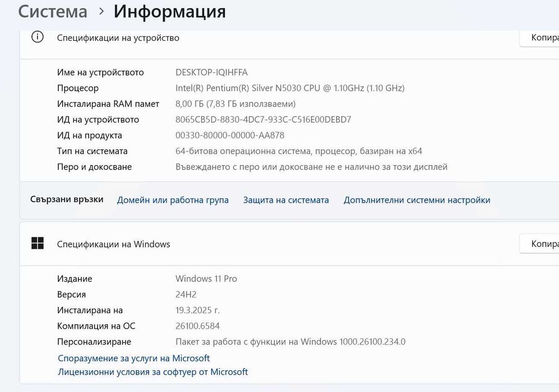Open Допълнителни системни настройки link
Screen dimensions: 559x392
click(417, 200)
